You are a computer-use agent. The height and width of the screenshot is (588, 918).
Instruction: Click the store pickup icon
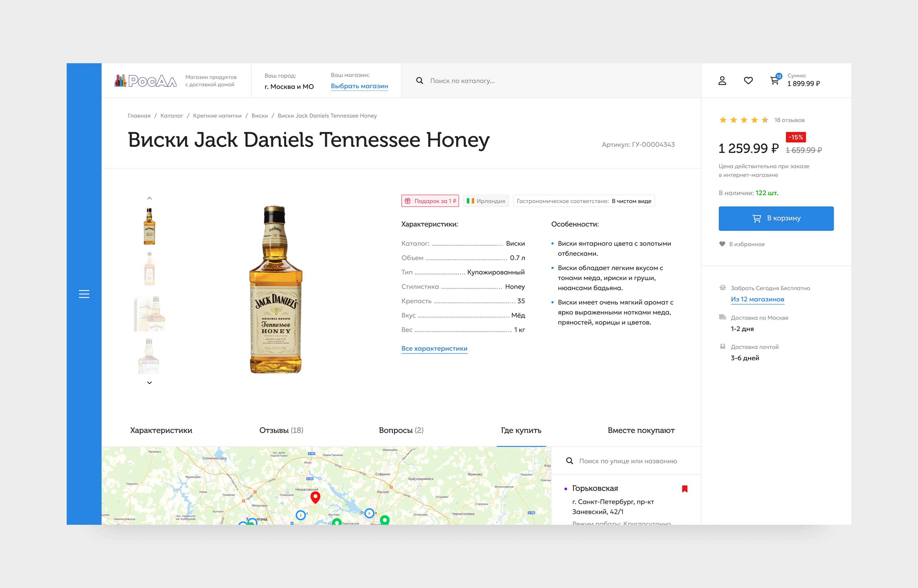tap(722, 288)
